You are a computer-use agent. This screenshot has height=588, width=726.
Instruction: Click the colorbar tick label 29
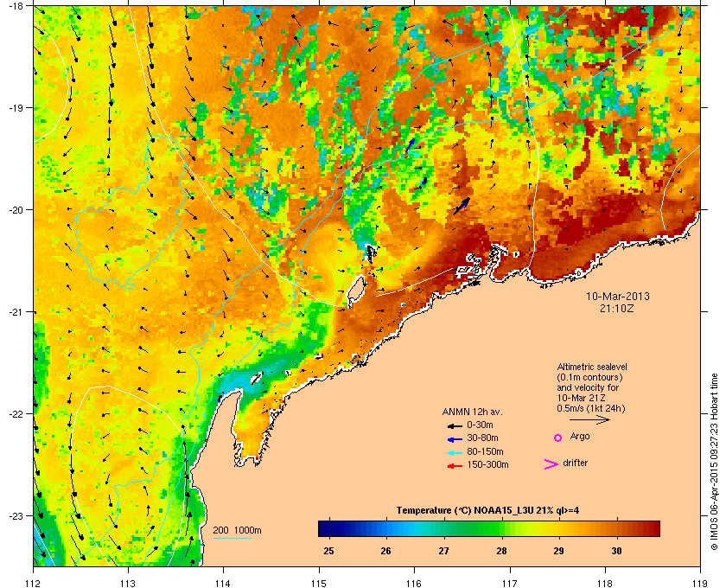click(x=559, y=551)
